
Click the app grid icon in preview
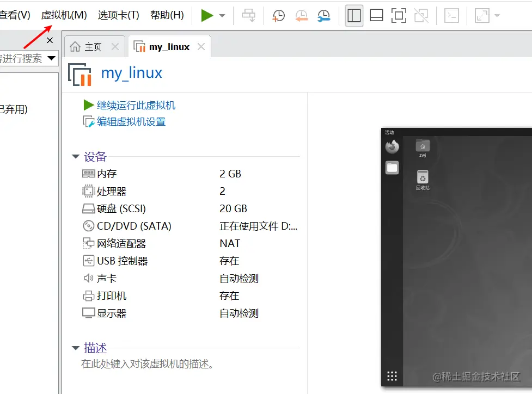pyautogui.click(x=392, y=376)
